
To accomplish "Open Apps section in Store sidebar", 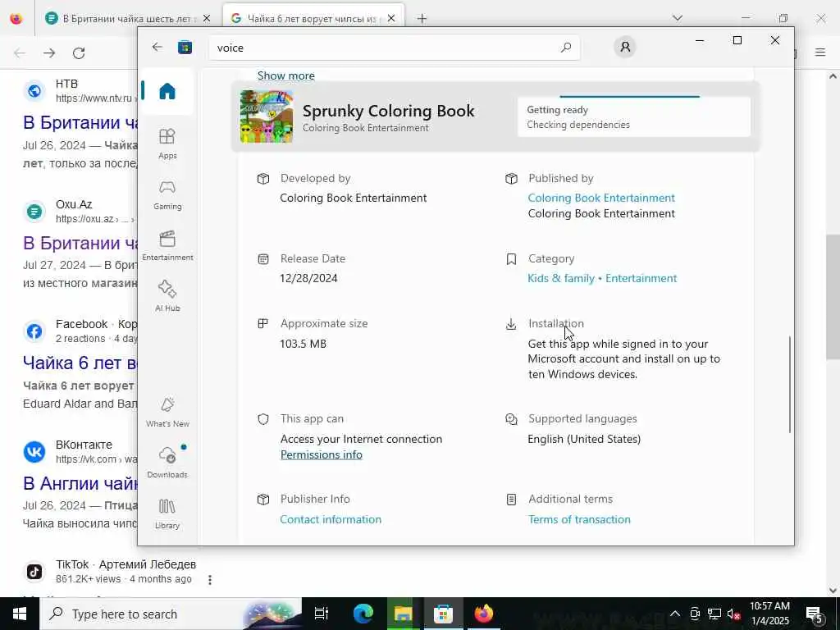I will tap(167, 144).
